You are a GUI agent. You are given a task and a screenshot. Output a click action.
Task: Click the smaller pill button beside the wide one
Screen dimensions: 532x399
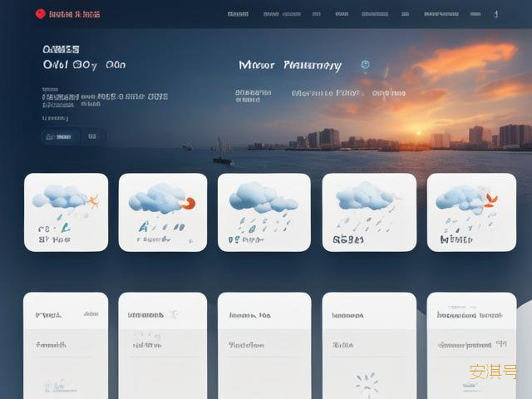click(x=92, y=136)
